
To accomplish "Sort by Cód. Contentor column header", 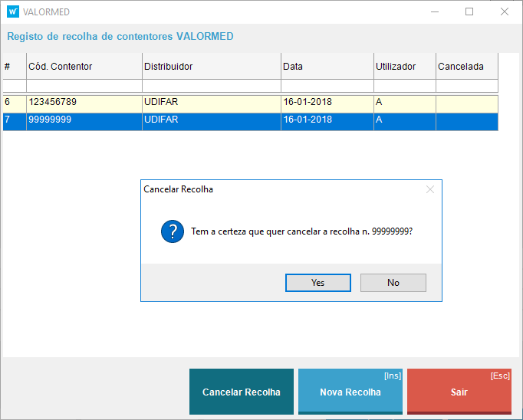I will [84, 67].
